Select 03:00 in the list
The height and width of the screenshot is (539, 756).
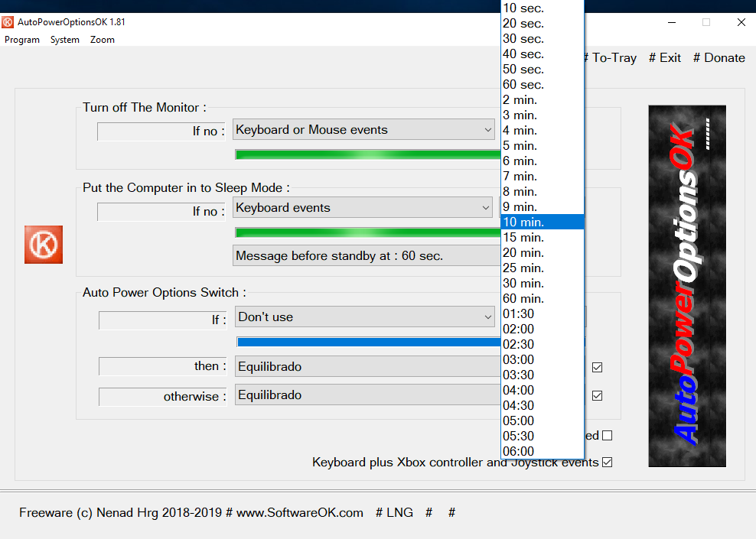(x=543, y=360)
